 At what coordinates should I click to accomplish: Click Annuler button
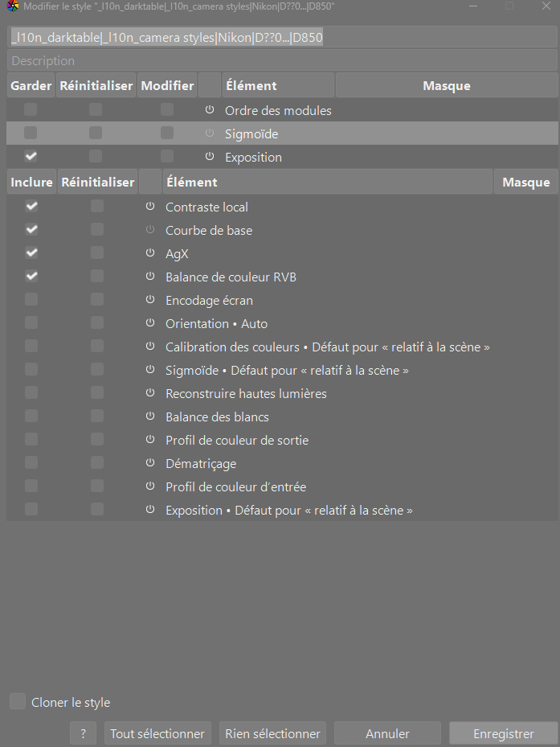387,733
